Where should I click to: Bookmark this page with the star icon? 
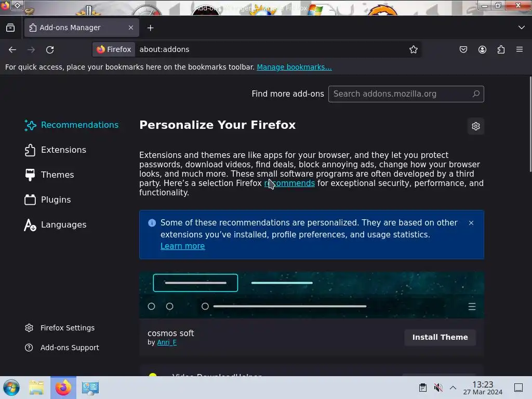[413, 49]
